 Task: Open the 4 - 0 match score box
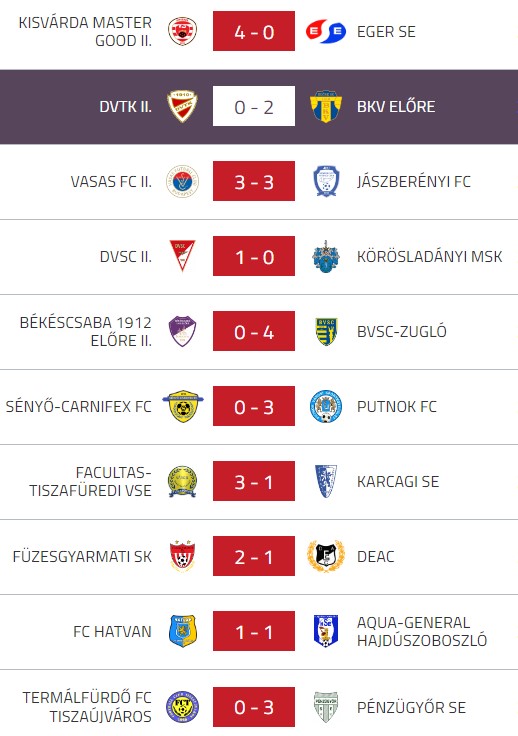[x=254, y=31]
